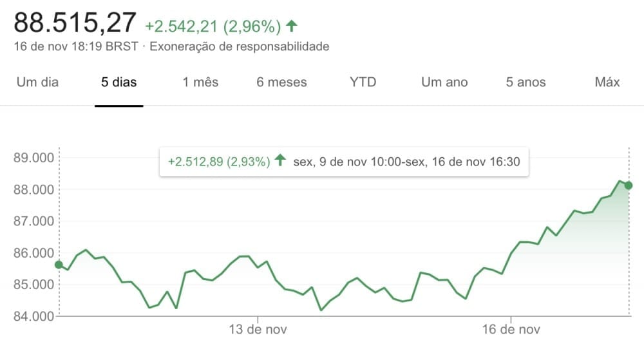Click the up arrow inside the chart tooltip
The image size is (644, 342).
[x=280, y=160]
